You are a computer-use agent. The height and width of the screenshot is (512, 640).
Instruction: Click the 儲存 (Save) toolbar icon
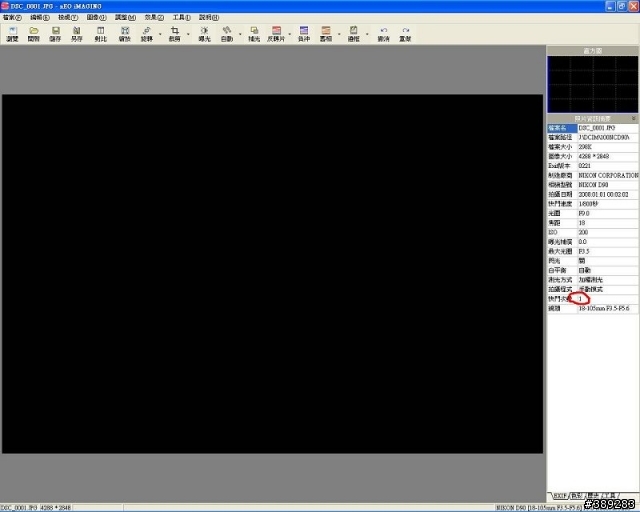coord(55,34)
